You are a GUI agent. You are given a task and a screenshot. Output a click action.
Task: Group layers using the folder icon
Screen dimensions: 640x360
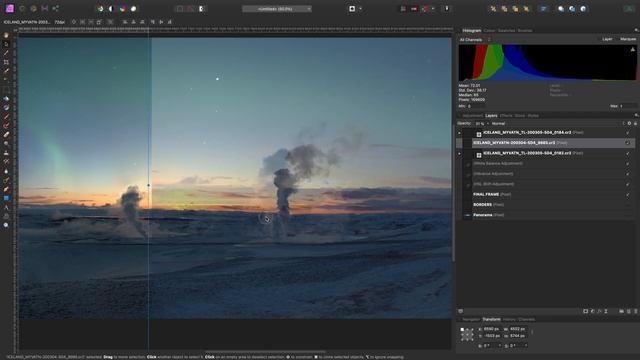[x=621, y=311]
